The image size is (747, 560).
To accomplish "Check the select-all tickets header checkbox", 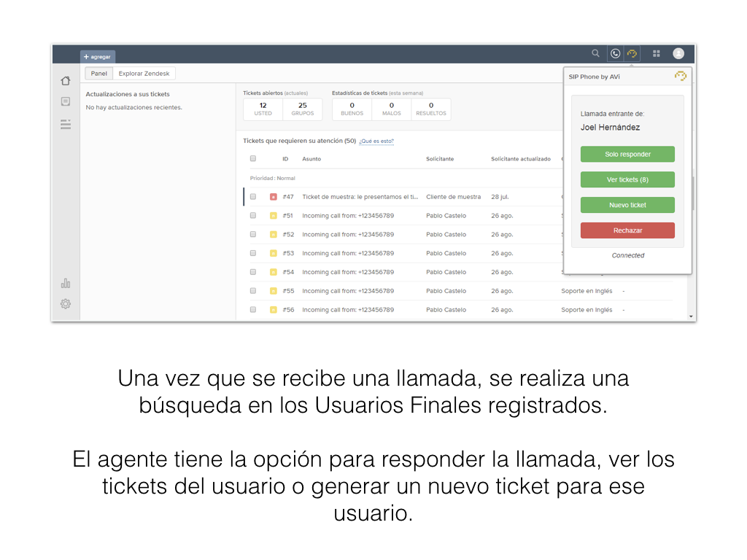I will [x=253, y=159].
